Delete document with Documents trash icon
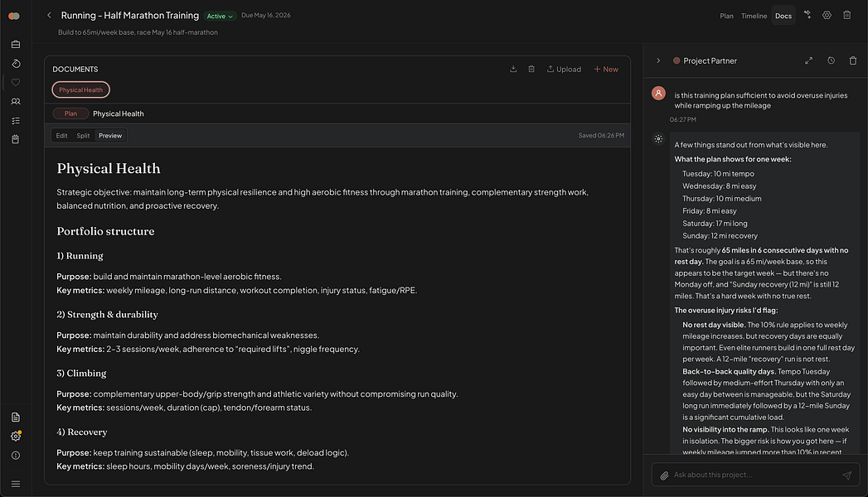This screenshot has width=868, height=497. click(x=531, y=69)
